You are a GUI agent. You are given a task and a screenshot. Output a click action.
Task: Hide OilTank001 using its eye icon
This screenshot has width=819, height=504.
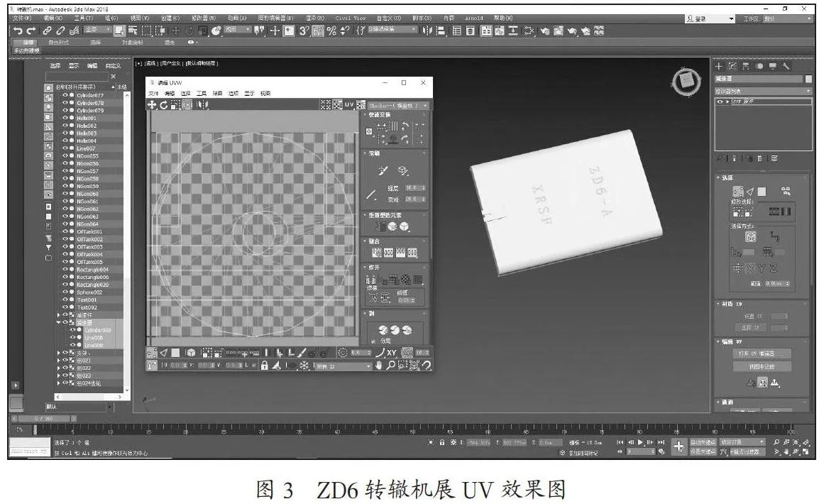tap(65, 232)
